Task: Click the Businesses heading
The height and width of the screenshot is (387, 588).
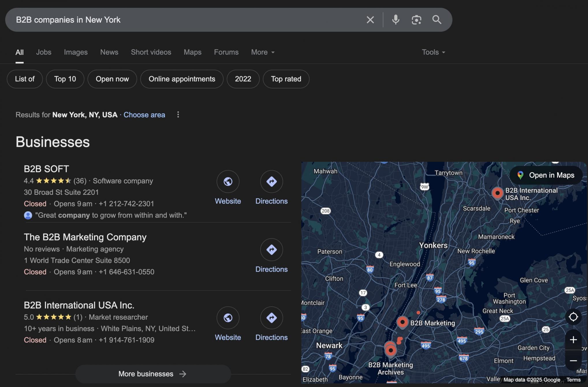Action: tap(53, 142)
